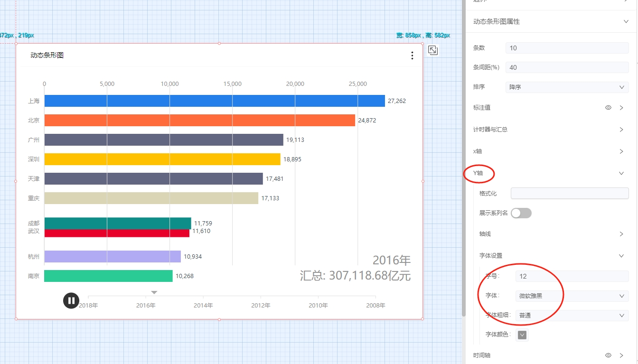Collapse the 动态条形图属性 section
The width and height of the screenshot is (638, 364).
tap(625, 21)
